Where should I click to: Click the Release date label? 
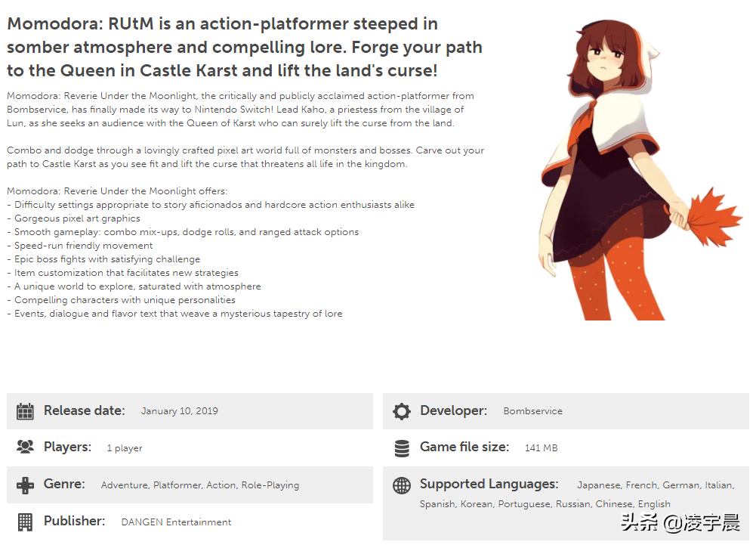85,410
